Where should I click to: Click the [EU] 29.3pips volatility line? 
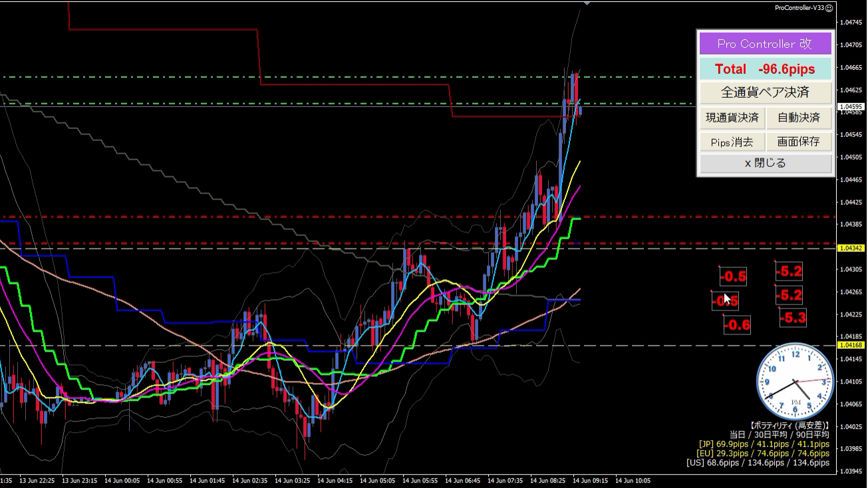coord(763,453)
